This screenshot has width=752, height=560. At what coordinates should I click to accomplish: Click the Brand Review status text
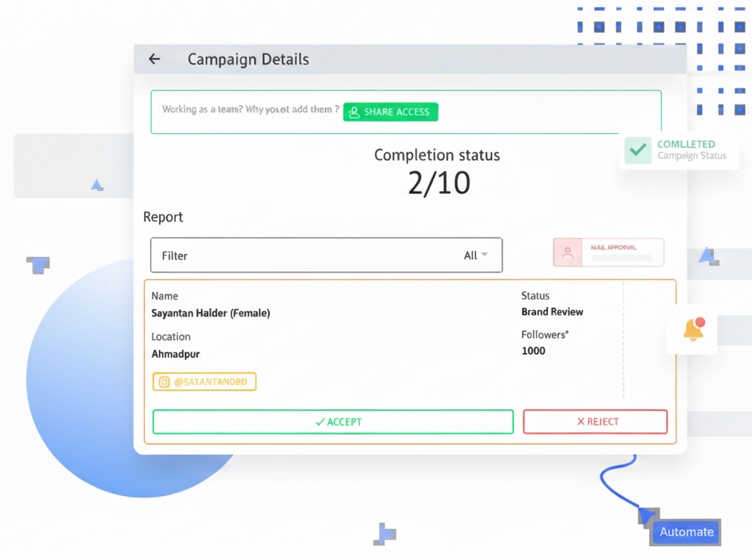552,312
